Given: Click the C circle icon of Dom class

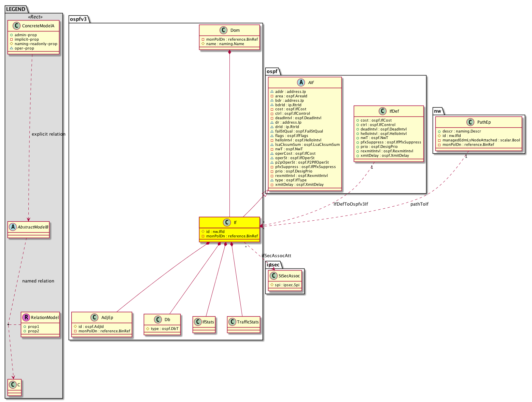Looking at the screenshot, I should 224,30.
